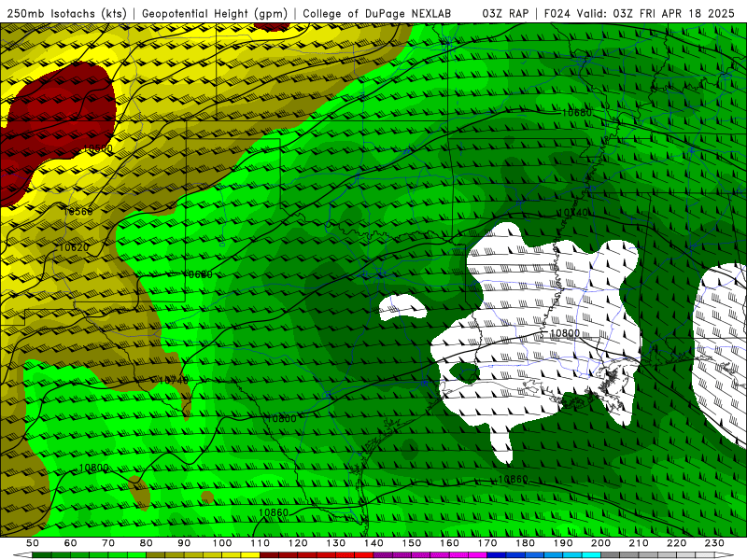Click the 'College of DuPage NEXLAB' text
The height and width of the screenshot is (560, 747).
[x=377, y=14]
